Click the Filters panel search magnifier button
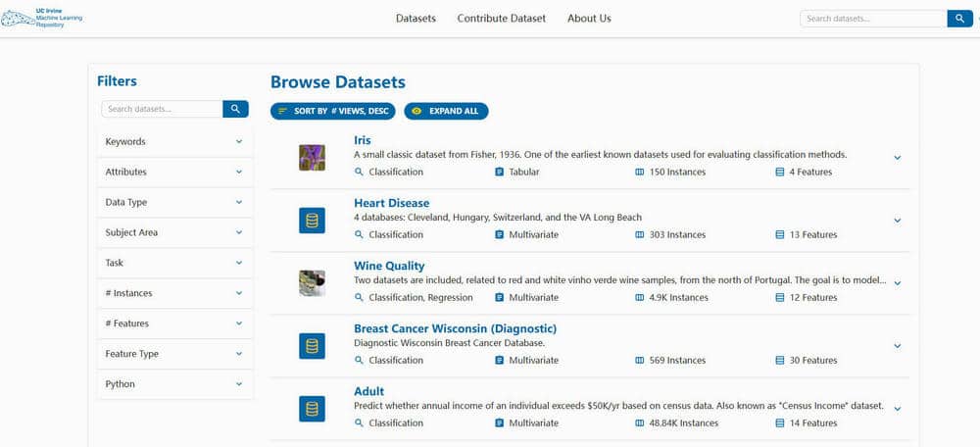This screenshot has height=447, width=980. pyautogui.click(x=236, y=109)
